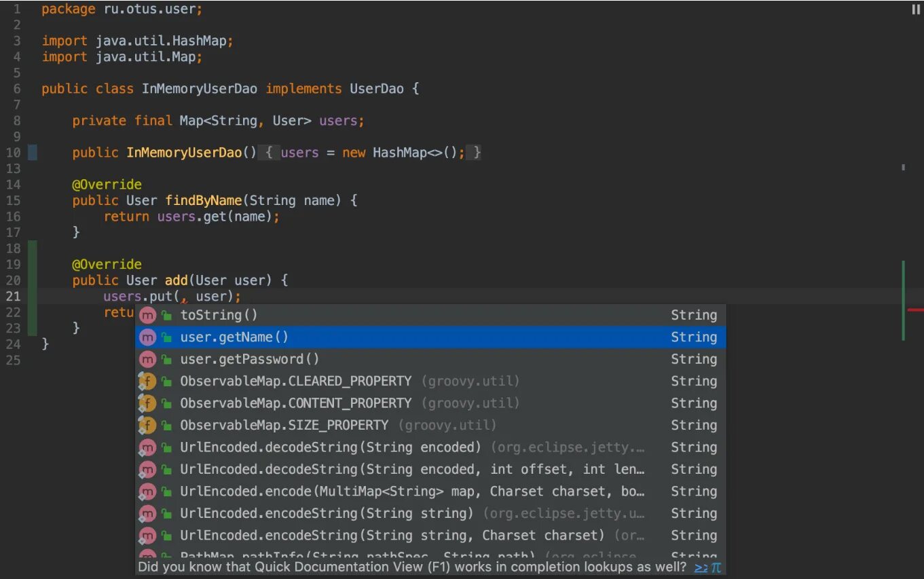Choose UrlEncoded.encode(MultiMap<String> map suggestion
924x579 pixels.
click(x=430, y=491)
